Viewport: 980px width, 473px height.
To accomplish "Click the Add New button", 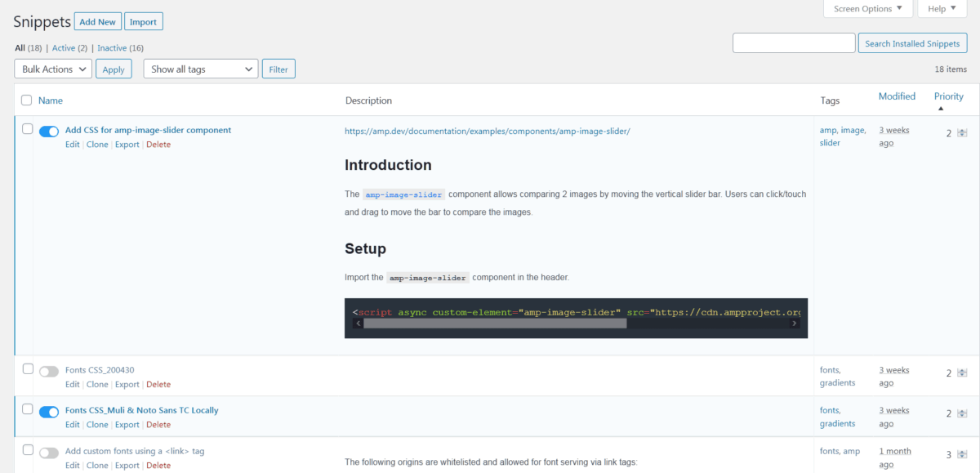I will click(97, 20).
